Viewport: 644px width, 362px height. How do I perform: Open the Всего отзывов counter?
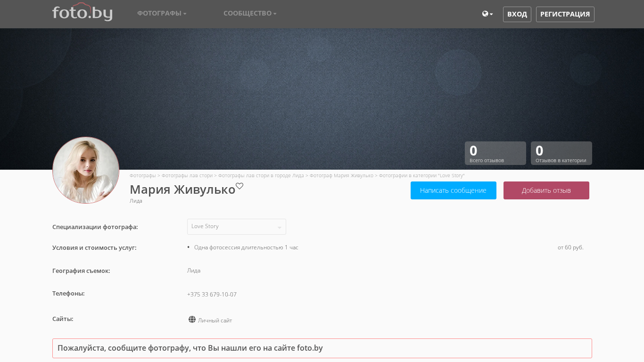495,153
